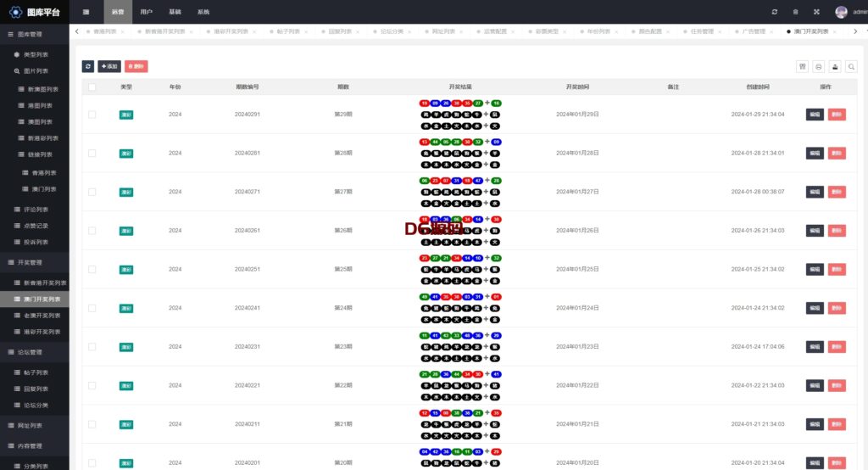The height and width of the screenshot is (470, 868).
Task: Click the red batch 删除 button
Action: 136,66
